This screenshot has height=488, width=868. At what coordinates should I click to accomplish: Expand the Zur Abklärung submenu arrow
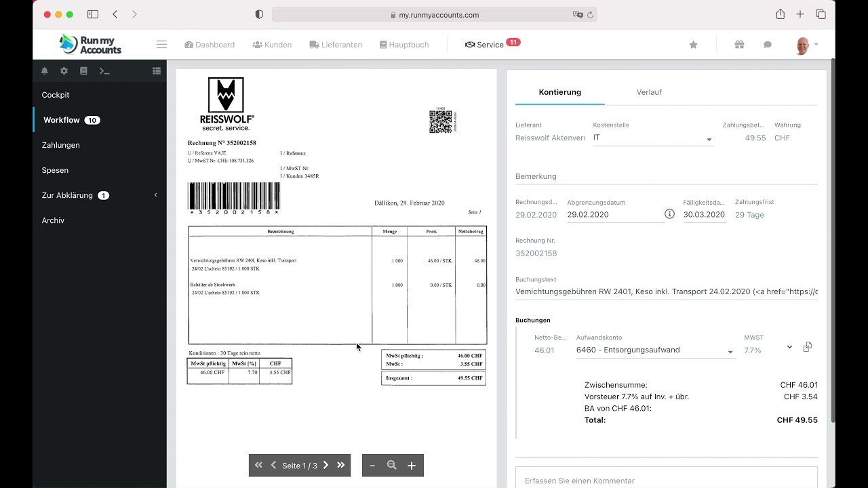tap(155, 195)
